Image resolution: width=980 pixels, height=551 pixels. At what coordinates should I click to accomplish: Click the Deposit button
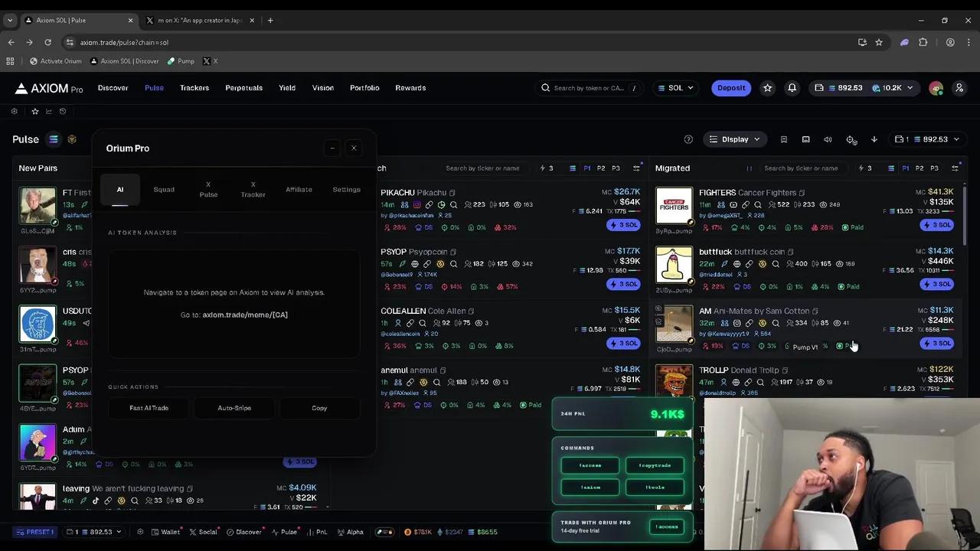[730, 87]
